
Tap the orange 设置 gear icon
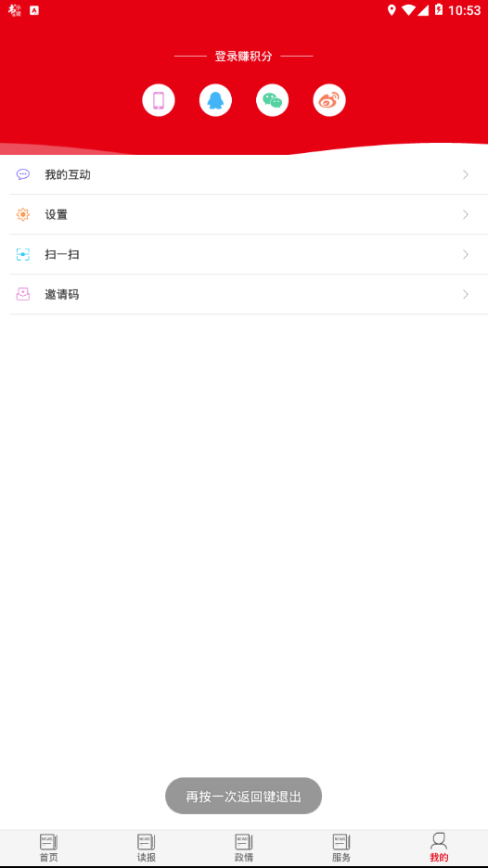coord(22,214)
